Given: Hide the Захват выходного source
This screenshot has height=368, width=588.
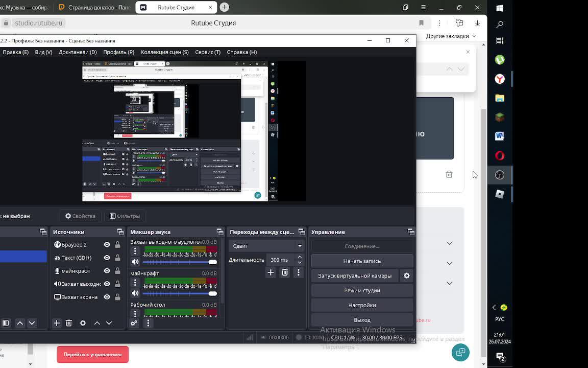Looking at the screenshot, I should tap(107, 284).
